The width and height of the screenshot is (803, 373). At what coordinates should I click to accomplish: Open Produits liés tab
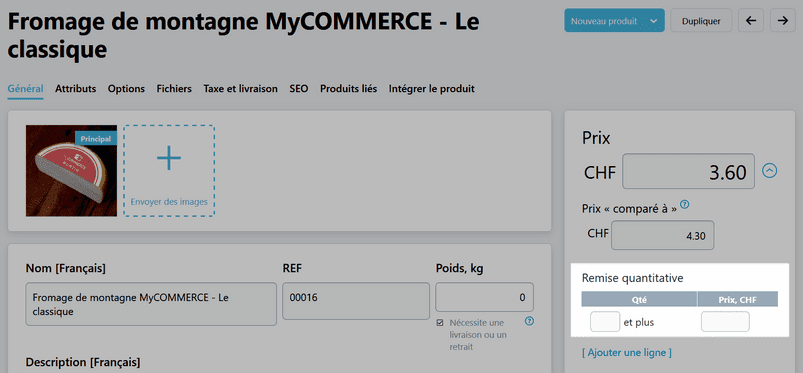coord(348,89)
